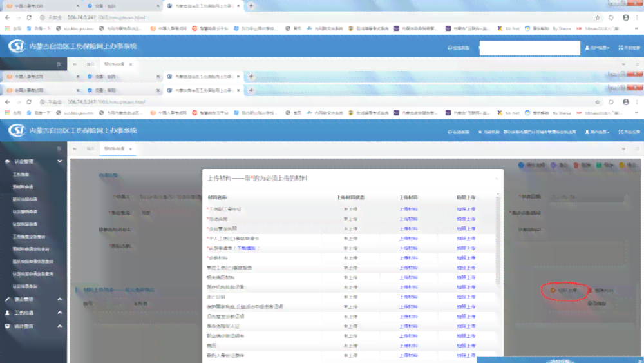Click 拍照上传 for 劳动合同 row
This screenshot has width=644, height=363.
466,219
